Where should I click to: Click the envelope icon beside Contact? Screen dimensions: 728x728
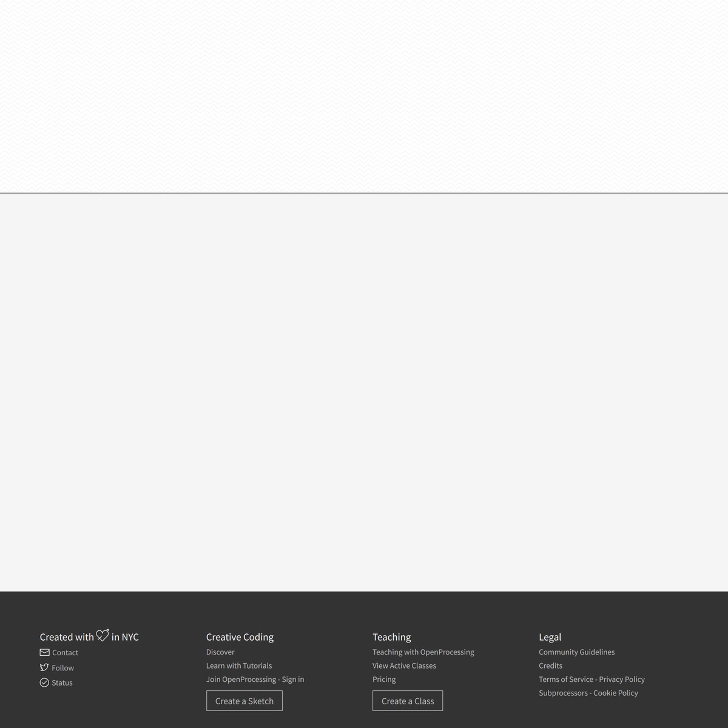coord(44,653)
